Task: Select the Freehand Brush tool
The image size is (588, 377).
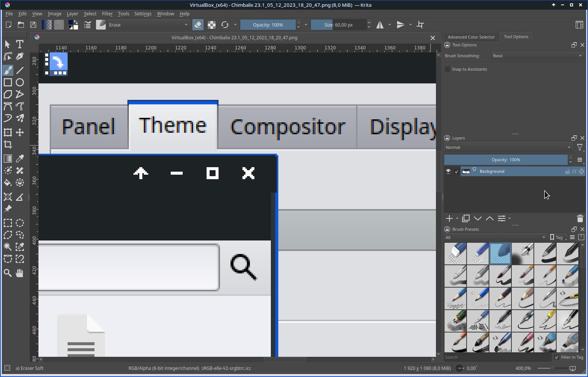Action: [x=8, y=70]
